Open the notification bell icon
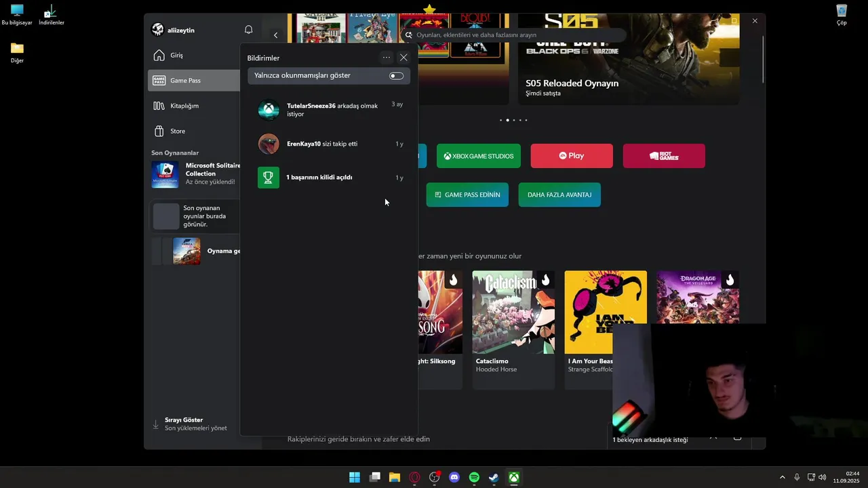 point(248,30)
